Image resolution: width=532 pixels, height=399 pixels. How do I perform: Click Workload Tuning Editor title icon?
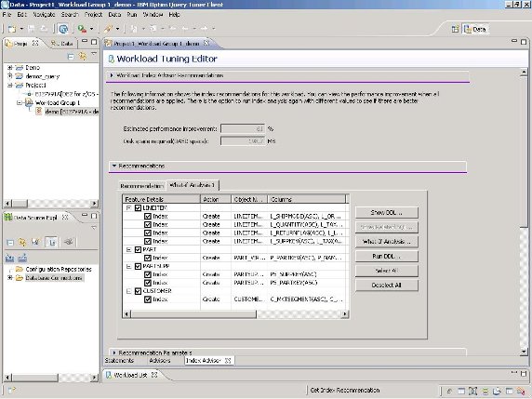[111, 59]
